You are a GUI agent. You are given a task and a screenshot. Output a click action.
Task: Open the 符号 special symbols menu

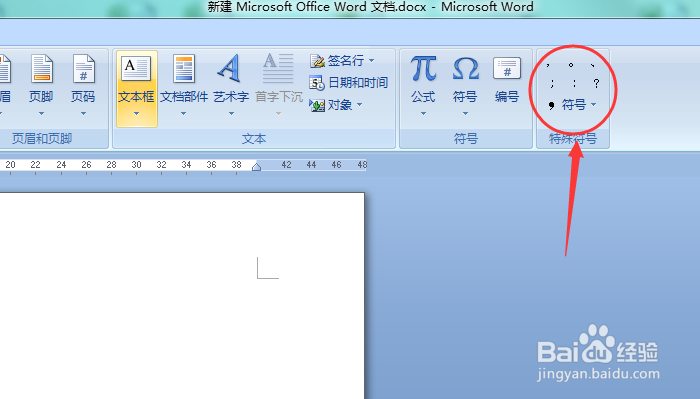click(x=572, y=105)
